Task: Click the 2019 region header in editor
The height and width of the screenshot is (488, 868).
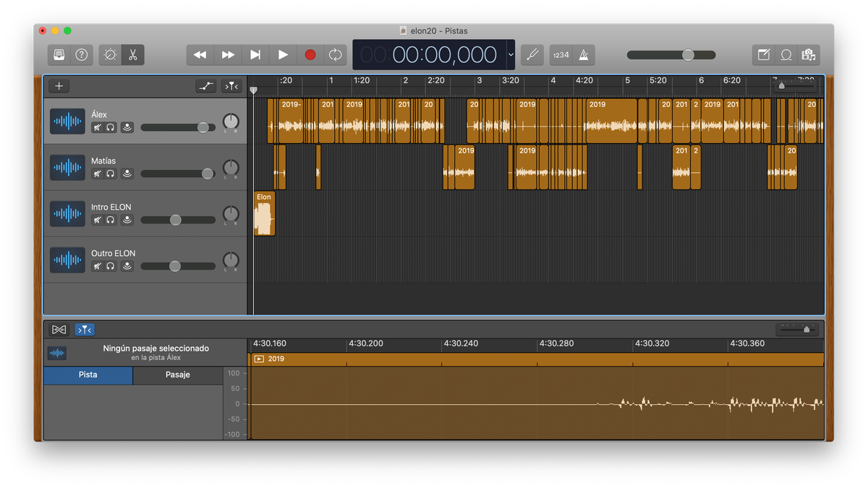Action: (537, 359)
